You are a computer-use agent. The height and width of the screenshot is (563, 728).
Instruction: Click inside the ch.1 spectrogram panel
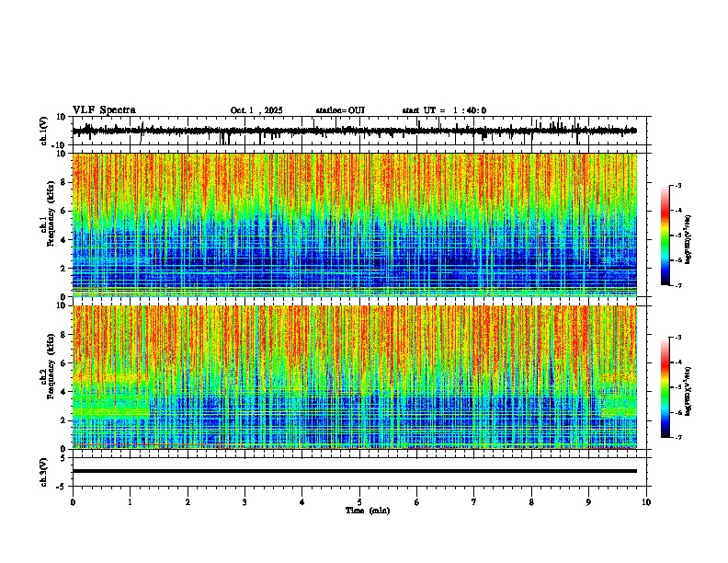click(x=354, y=224)
